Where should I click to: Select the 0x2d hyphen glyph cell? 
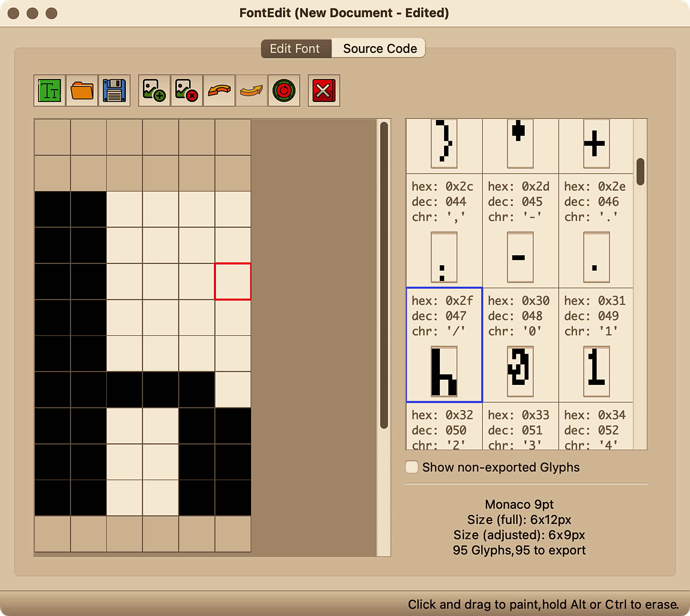coord(520,231)
